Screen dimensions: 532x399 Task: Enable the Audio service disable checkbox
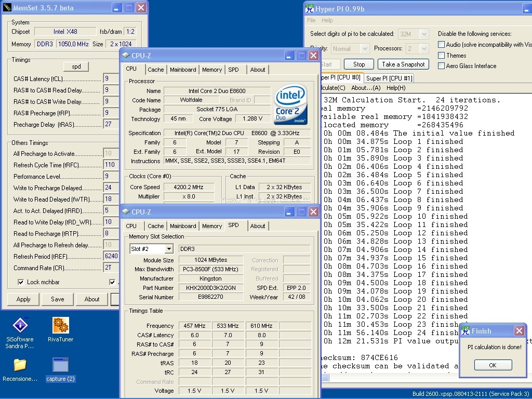441,45
